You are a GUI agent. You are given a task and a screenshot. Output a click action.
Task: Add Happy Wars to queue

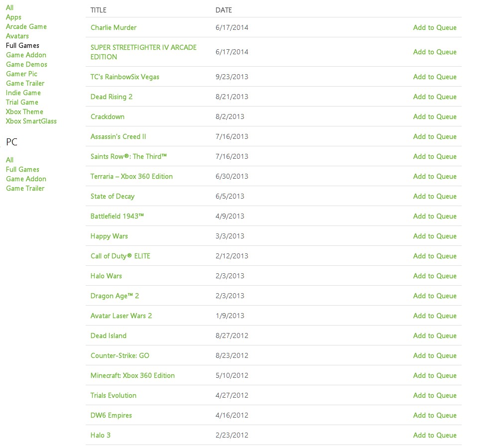coord(435,236)
